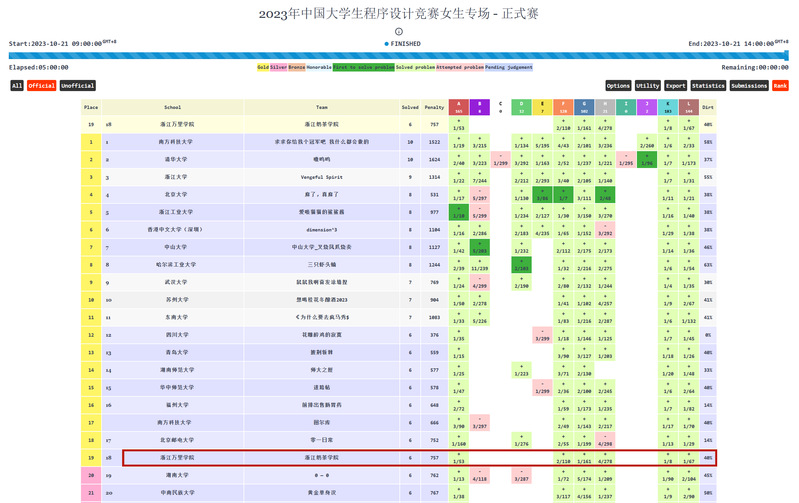The width and height of the screenshot is (799, 503).
Task: Click the contest progress bar
Action: tap(399, 56)
